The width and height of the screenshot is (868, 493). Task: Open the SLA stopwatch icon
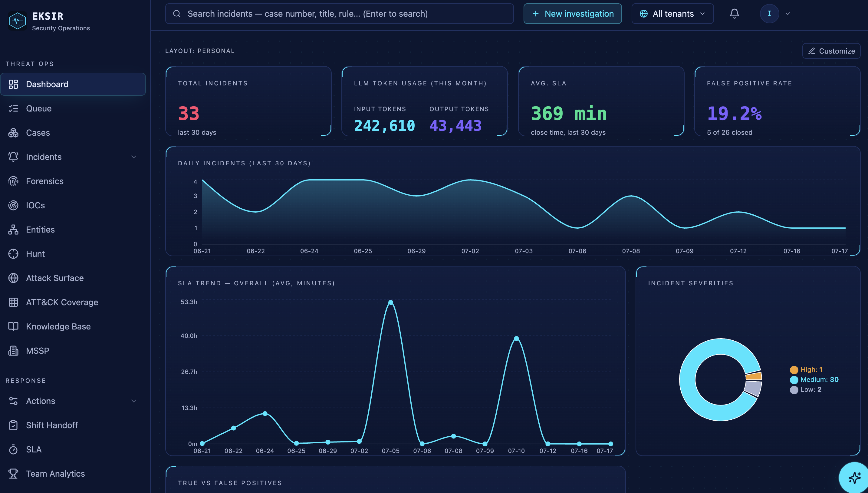pyautogui.click(x=13, y=450)
